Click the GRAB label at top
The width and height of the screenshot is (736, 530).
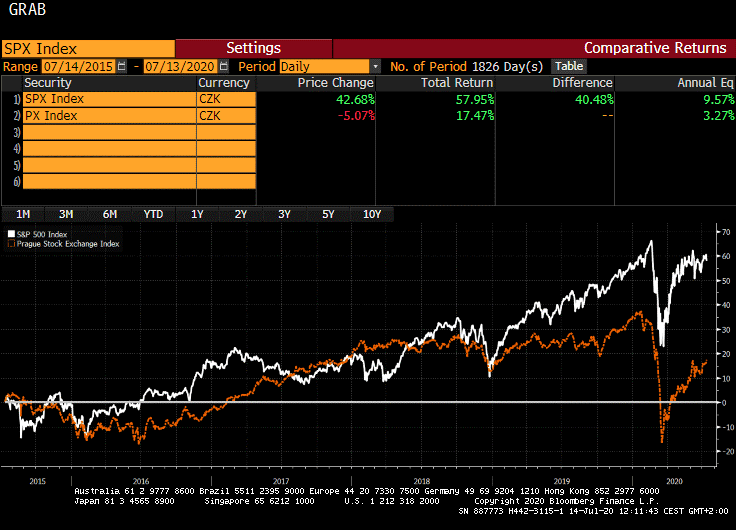coord(27,9)
